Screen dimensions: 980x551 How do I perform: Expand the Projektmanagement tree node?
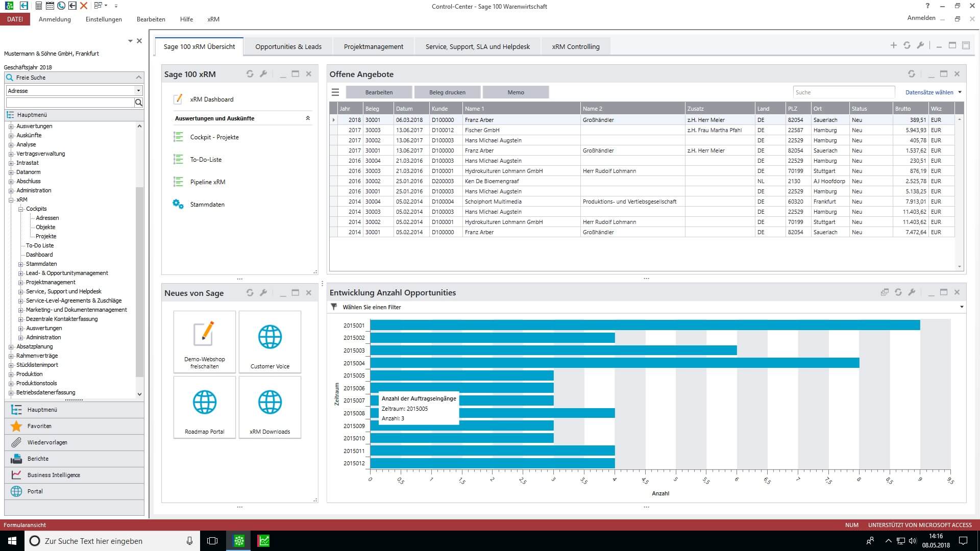click(21, 283)
